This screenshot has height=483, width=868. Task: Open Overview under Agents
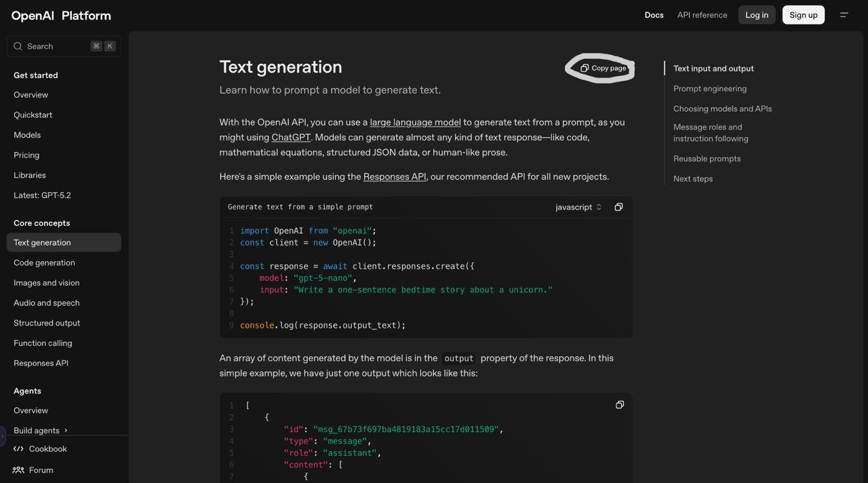(31, 410)
